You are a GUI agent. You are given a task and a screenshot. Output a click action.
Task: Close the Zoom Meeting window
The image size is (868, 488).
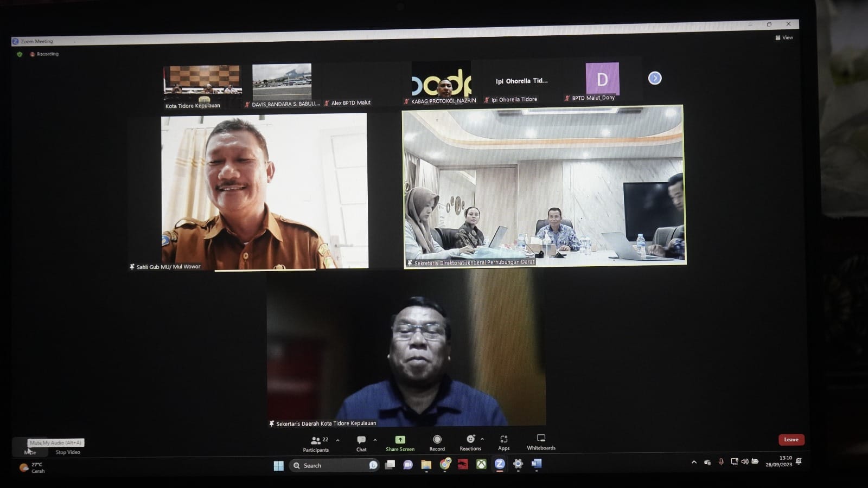tap(788, 24)
